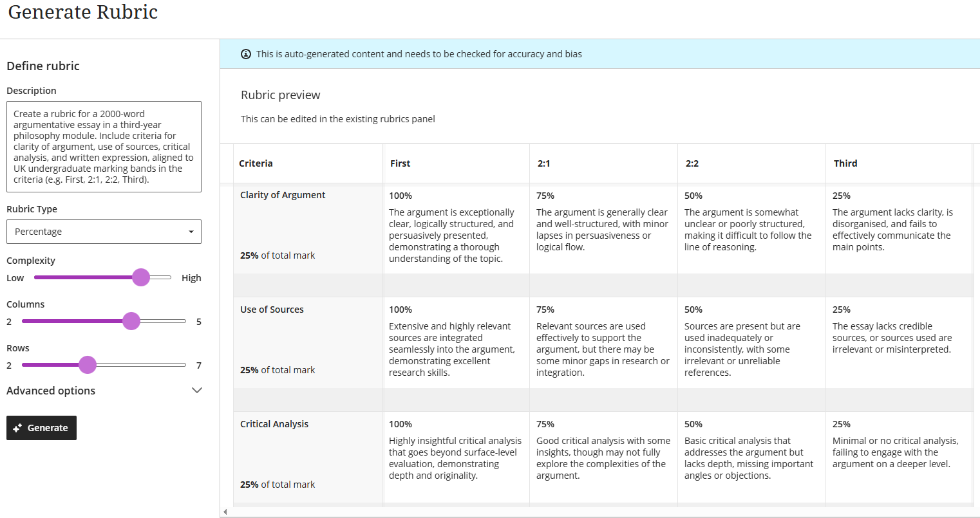This screenshot has height=518, width=980.
Task: Click the Rows slider handle
Action: point(88,365)
